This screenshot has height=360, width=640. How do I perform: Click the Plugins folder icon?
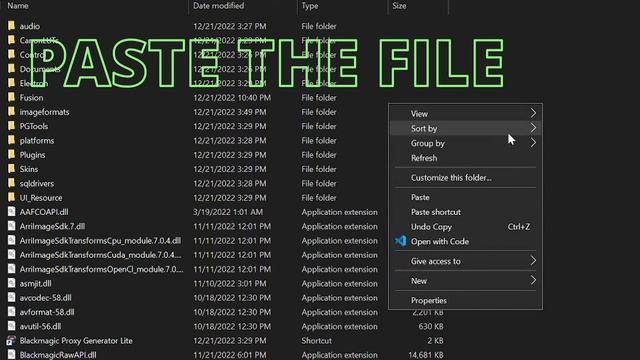pyautogui.click(x=11, y=154)
